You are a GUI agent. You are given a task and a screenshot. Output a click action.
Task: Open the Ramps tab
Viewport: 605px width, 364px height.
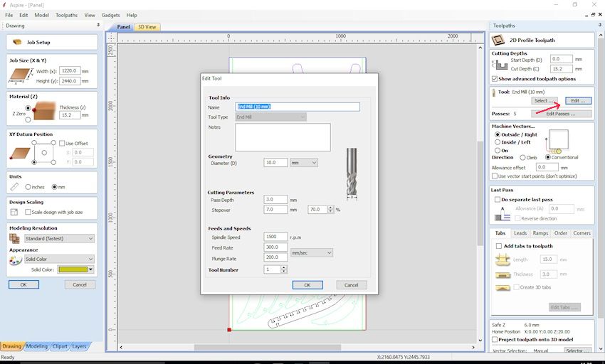(540, 233)
